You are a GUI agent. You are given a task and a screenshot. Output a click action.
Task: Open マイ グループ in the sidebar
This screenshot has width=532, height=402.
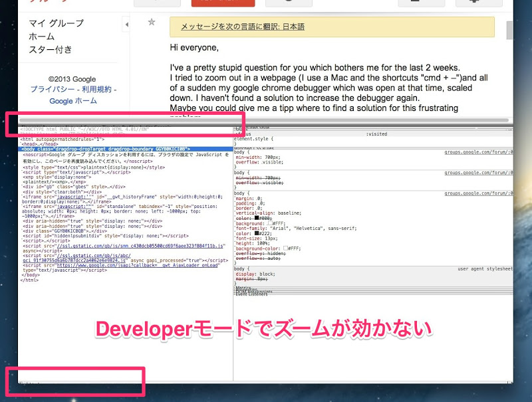pos(56,23)
